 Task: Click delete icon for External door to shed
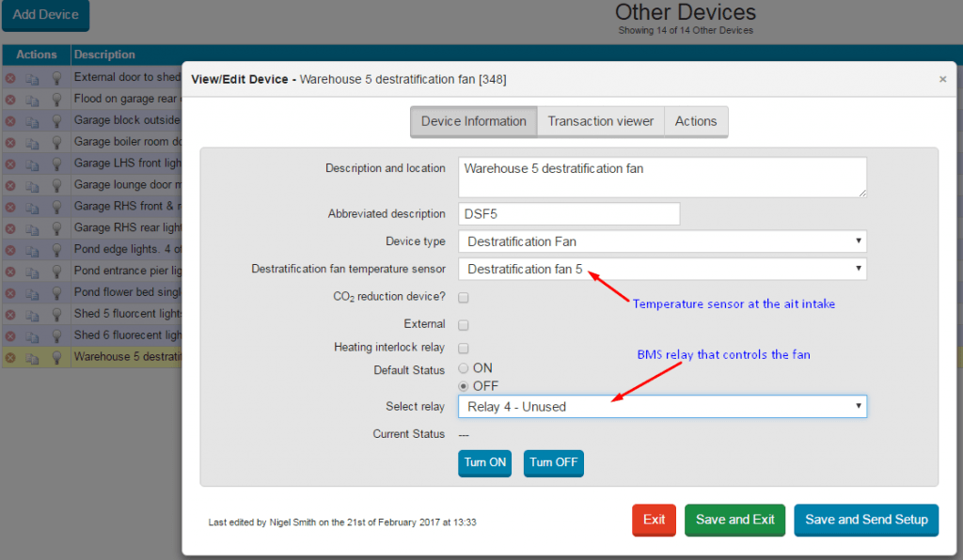(10, 78)
